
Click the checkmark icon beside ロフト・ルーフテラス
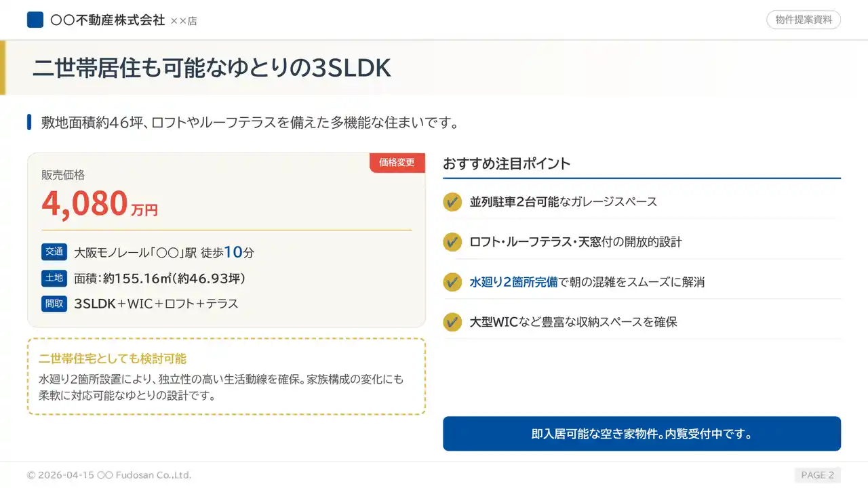pyautogui.click(x=452, y=242)
